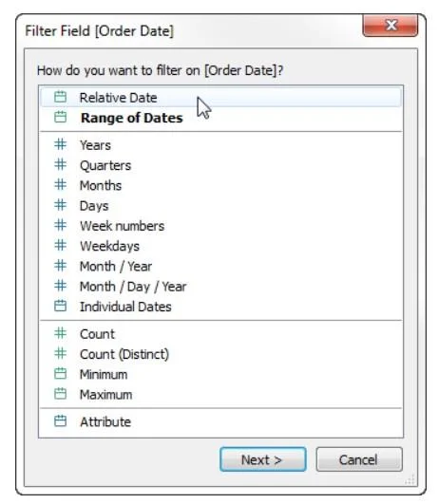
Task: Choose the Month / Day / Year option
Action: tap(220, 287)
